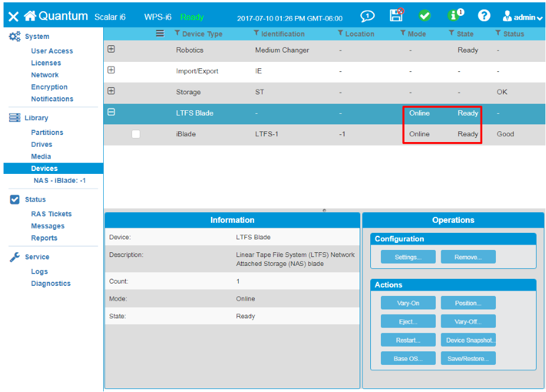
Task: Expand the Robotics device row
Action: click(x=111, y=49)
